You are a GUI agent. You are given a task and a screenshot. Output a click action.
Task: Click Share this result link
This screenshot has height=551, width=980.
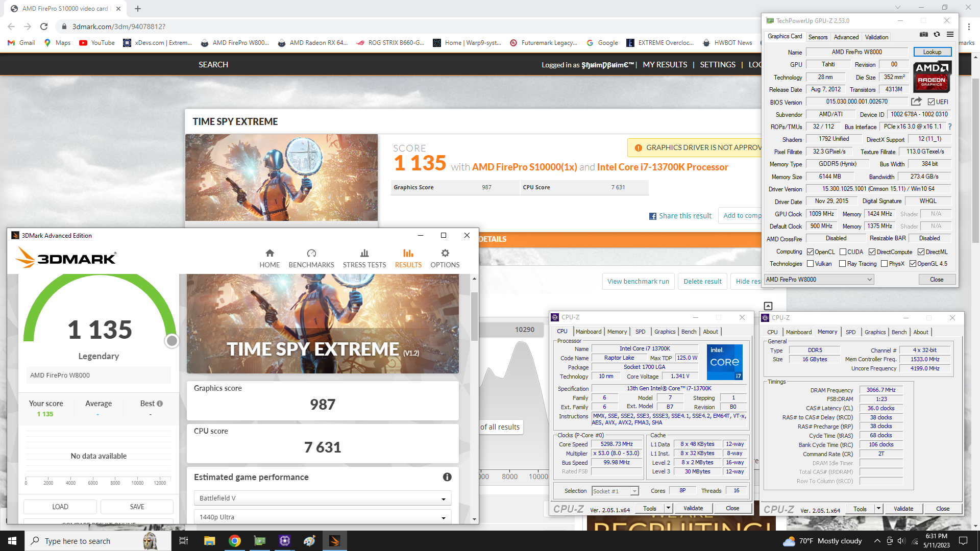(680, 216)
